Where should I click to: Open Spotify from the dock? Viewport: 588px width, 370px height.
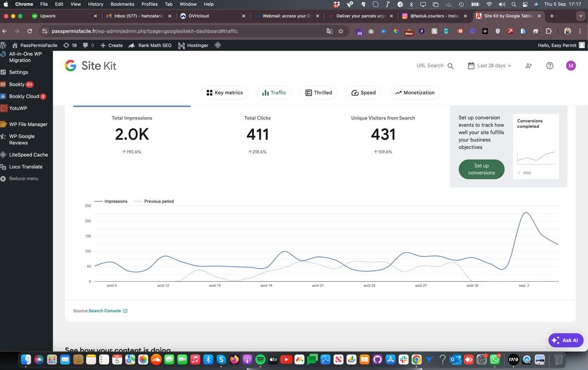(x=260, y=359)
